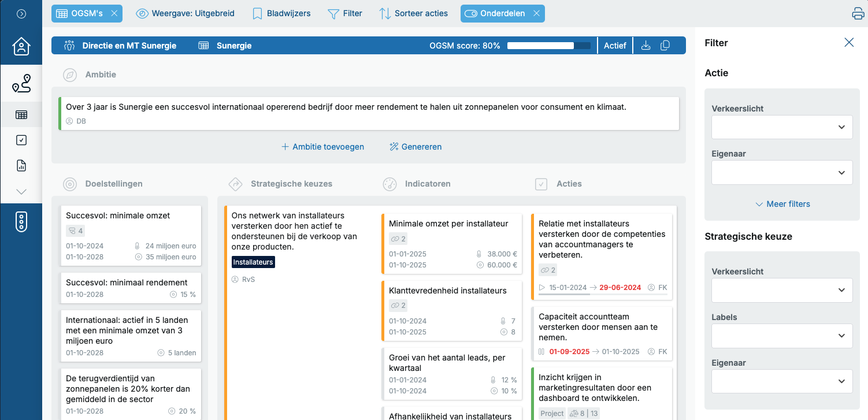Open Sorteer acties menu
The width and height of the screenshot is (868, 420).
(x=413, y=13)
